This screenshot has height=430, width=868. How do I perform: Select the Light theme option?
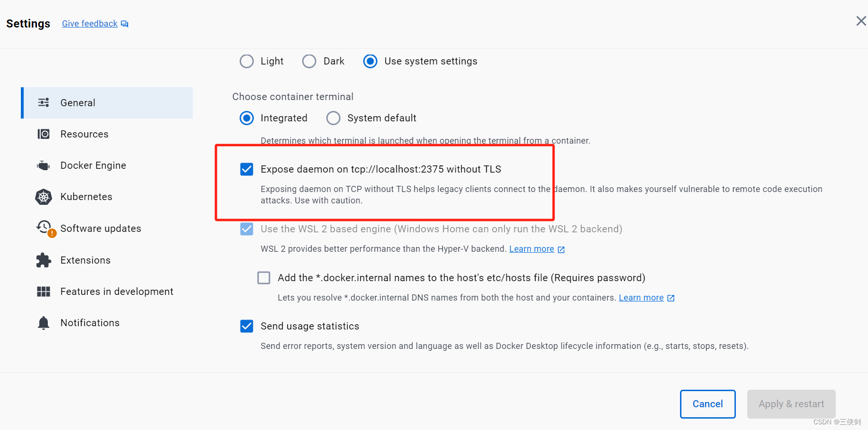point(247,61)
